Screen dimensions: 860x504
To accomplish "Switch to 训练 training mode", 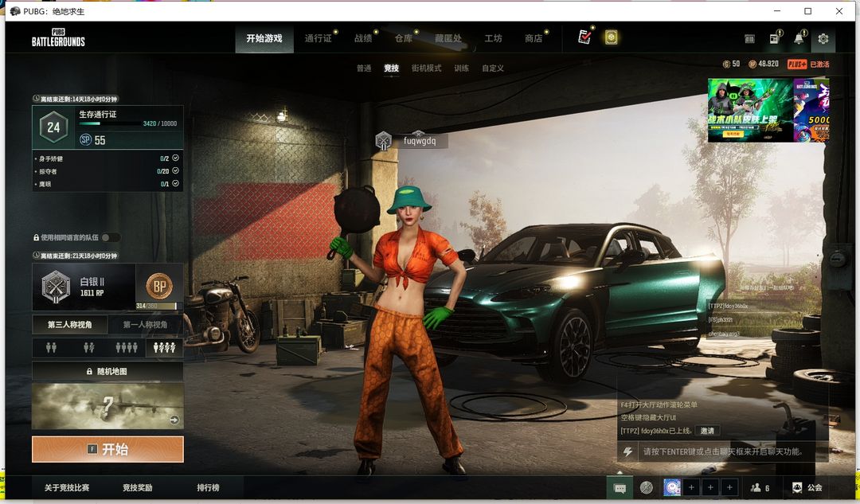I will [x=461, y=68].
